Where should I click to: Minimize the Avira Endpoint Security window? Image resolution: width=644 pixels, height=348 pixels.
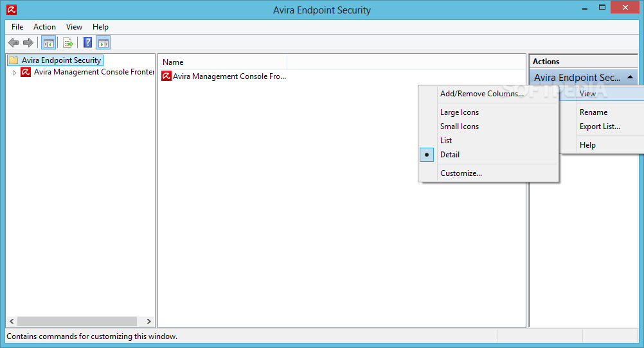coord(585,8)
